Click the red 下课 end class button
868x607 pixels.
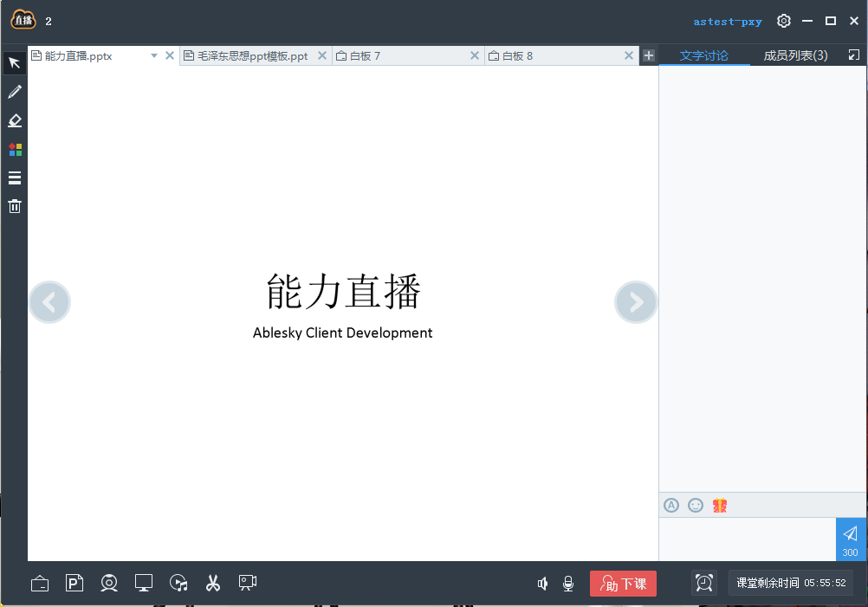(623, 584)
